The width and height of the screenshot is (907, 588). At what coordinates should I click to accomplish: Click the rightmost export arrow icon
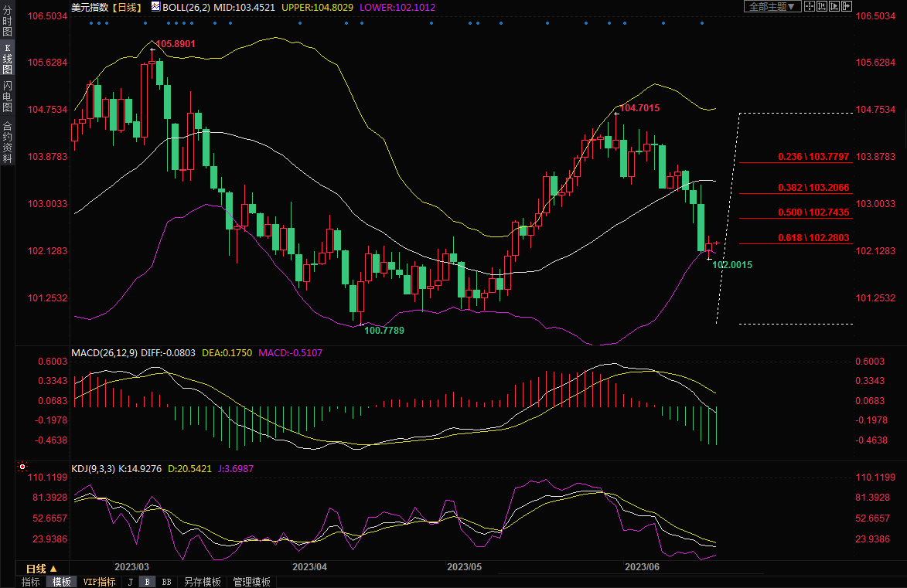(847, 6)
